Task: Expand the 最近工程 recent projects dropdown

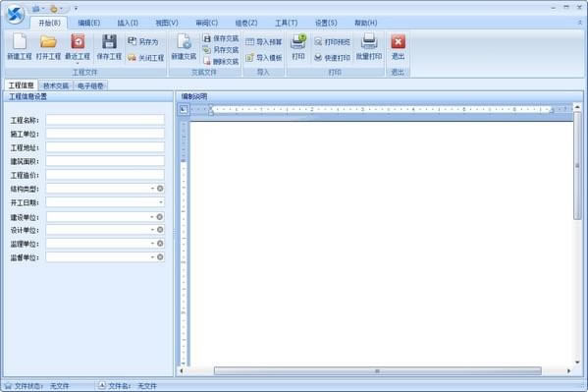Action: click(78, 63)
